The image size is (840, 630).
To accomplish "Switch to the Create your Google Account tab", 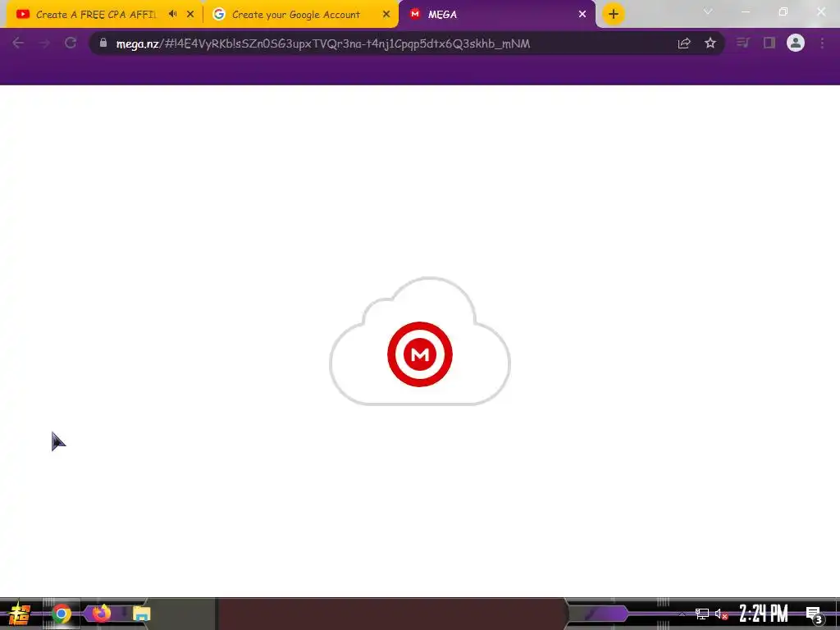I will pos(294,15).
